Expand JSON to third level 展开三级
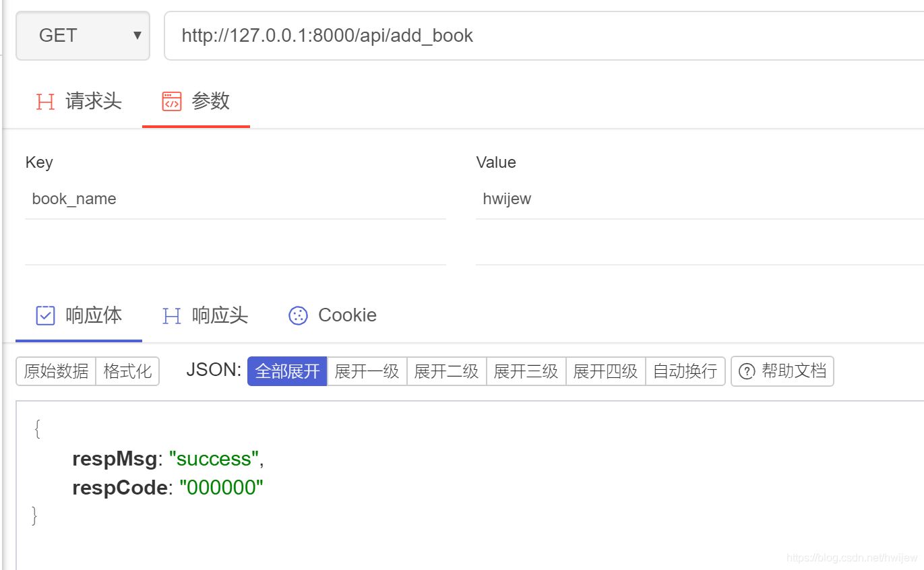Viewport: 924px width, 570px height. (526, 371)
